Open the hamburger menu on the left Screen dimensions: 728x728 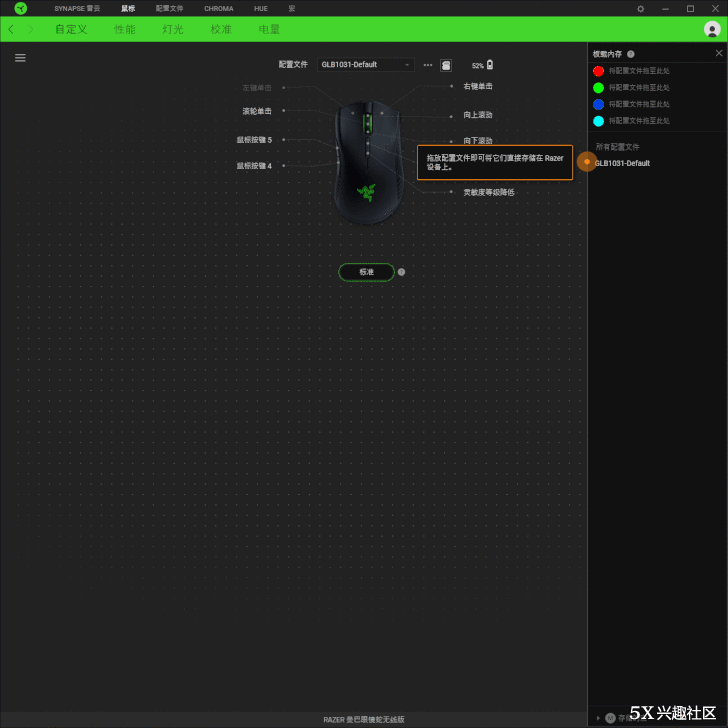pyautogui.click(x=20, y=58)
